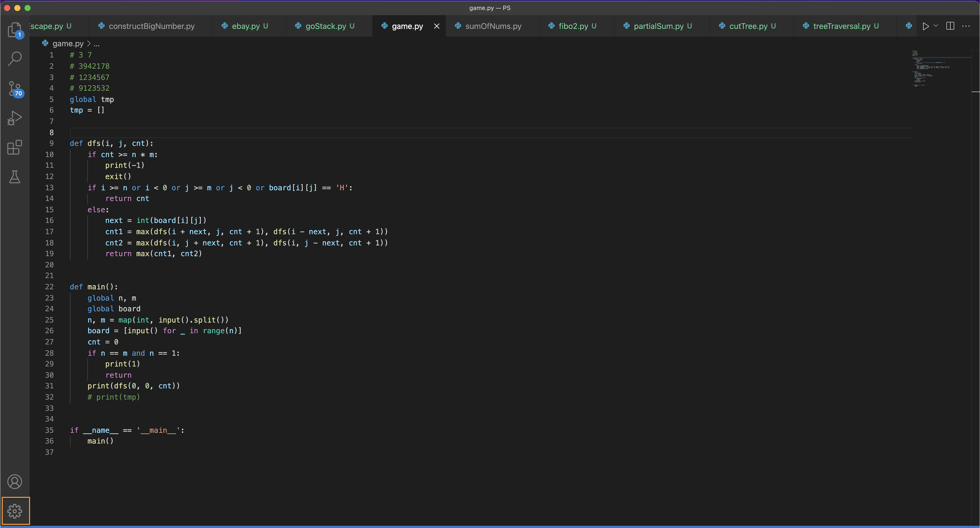The width and height of the screenshot is (980, 528).
Task: Run Python file with play button
Action: 926,26
